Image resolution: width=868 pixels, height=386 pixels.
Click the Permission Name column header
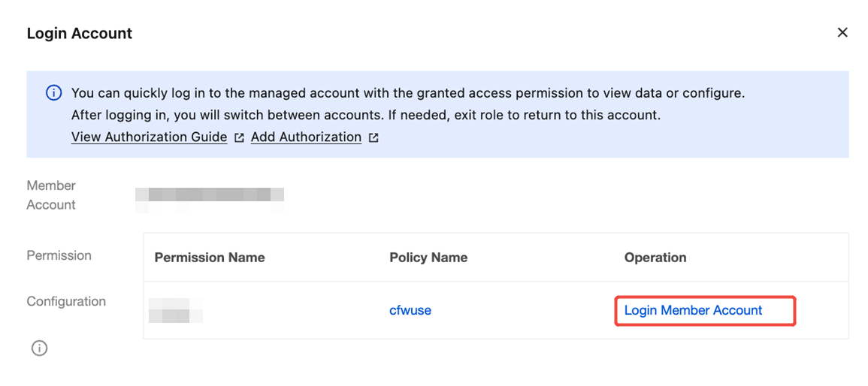[x=209, y=257]
